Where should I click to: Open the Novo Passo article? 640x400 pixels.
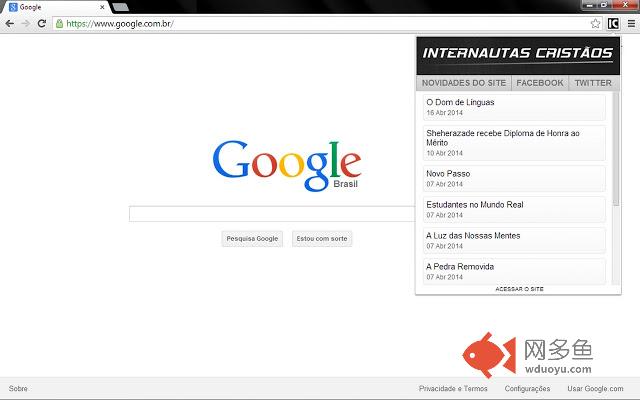coord(514,178)
